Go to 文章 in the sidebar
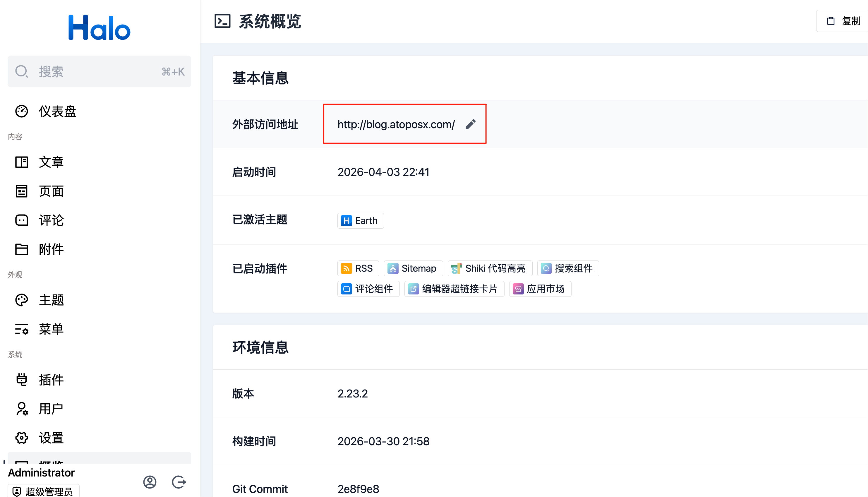868x497 pixels. pos(51,162)
